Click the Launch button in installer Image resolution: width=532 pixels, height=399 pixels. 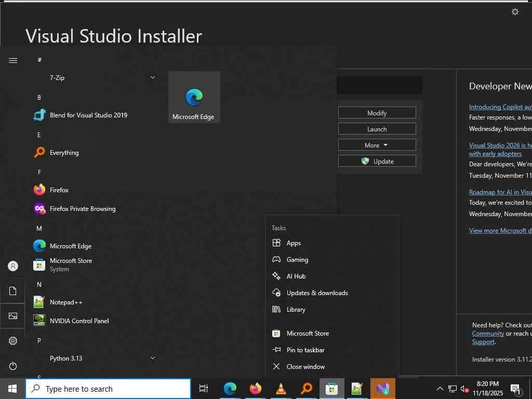pyautogui.click(x=377, y=129)
